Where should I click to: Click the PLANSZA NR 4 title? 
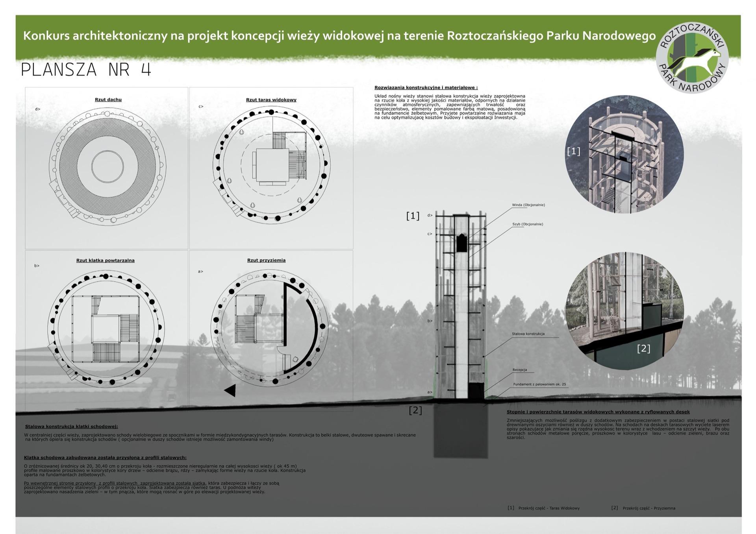[86, 70]
